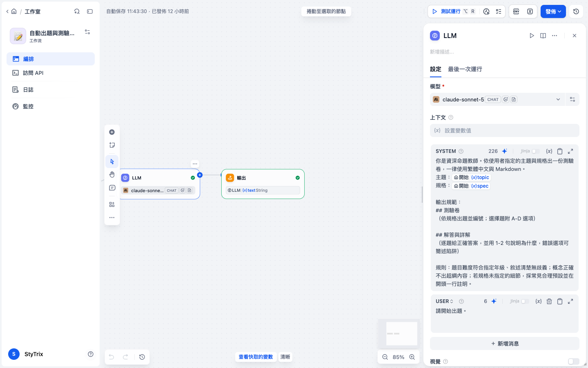The image size is (588, 368).
Task: Go to 工作室 in the breadcrumb
Action: 32,11
